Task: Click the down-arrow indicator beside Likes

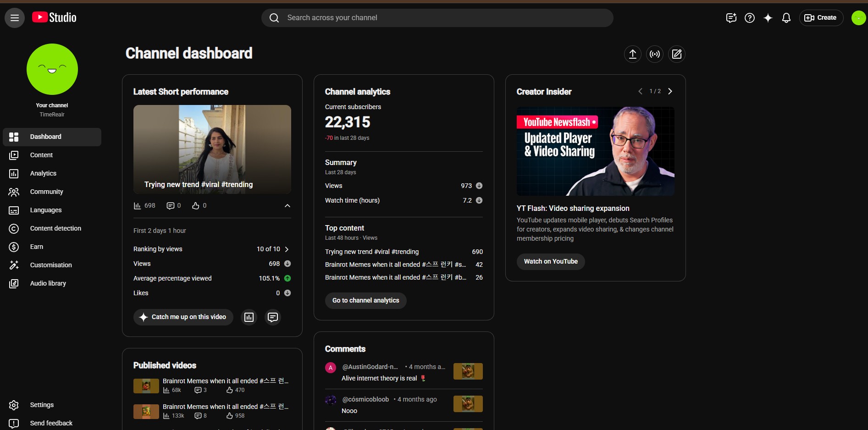Action: 287,293
